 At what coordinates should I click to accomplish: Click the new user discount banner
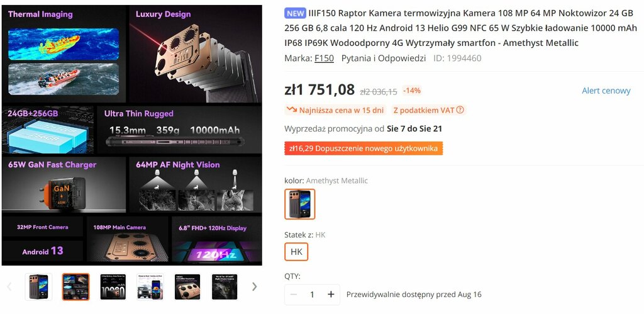(364, 149)
